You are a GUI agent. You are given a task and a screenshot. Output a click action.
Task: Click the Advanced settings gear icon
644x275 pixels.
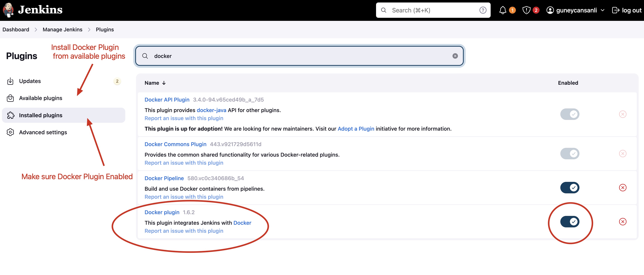(x=11, y=132)
